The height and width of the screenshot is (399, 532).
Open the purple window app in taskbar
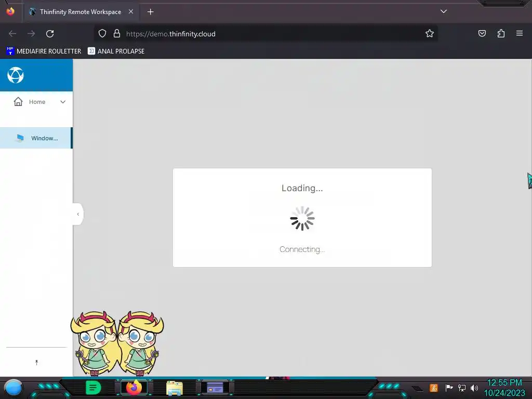[215, 388]
